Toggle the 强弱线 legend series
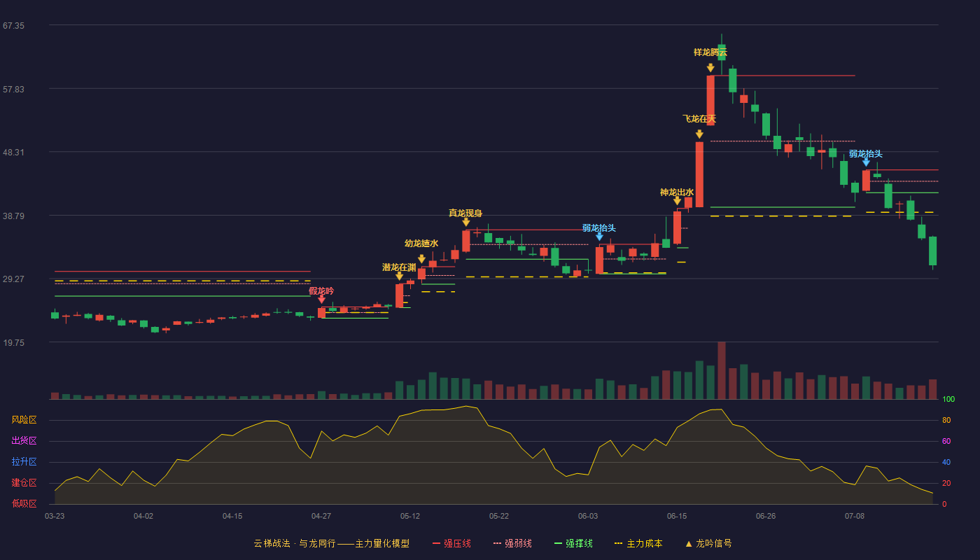 point(512,543)
